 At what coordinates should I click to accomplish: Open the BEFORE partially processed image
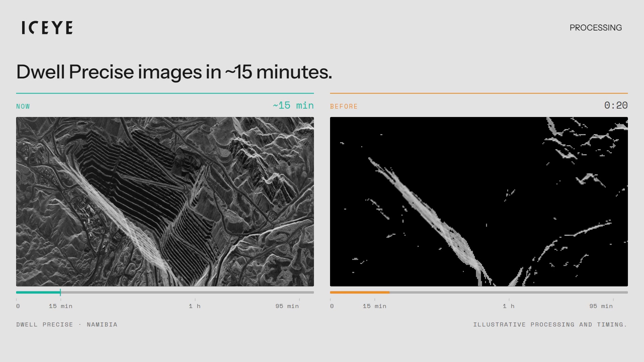pos(479,201)
